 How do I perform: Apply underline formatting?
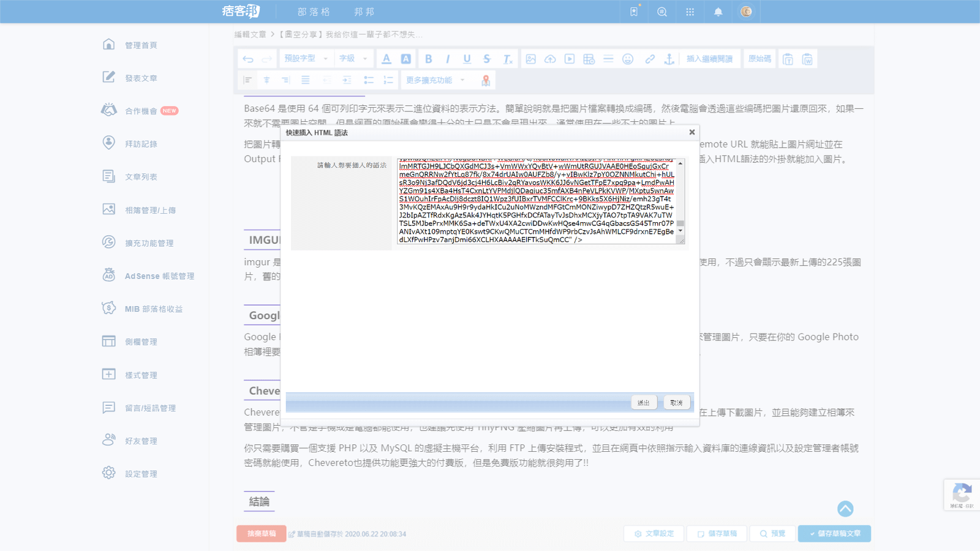pyautogui.click(x=467, y=59)
